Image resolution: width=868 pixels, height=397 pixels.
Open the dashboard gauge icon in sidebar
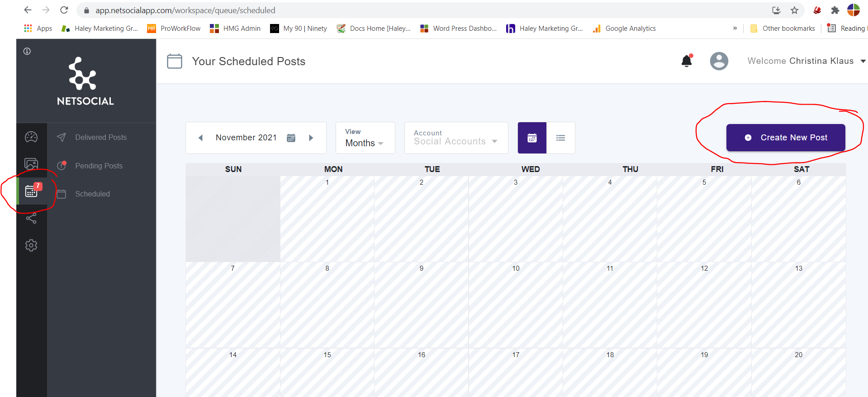pyautogui.click(x=31, y=137)
